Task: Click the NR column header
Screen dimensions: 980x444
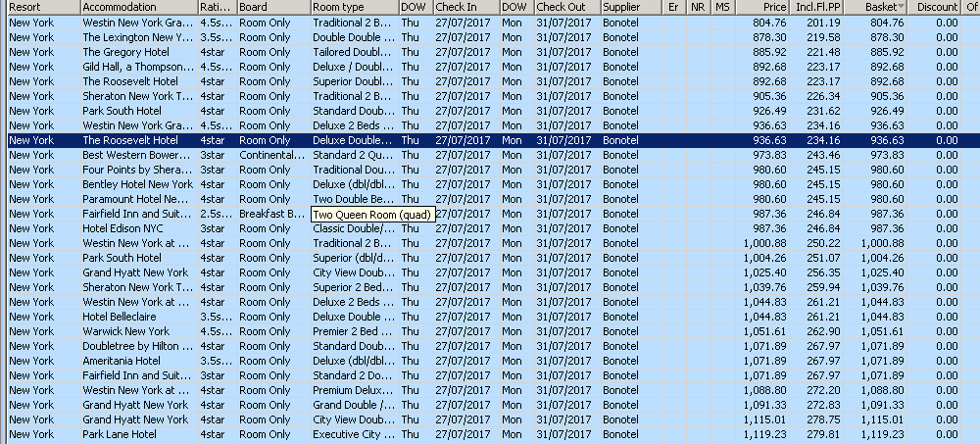Action: click(698, 7)
